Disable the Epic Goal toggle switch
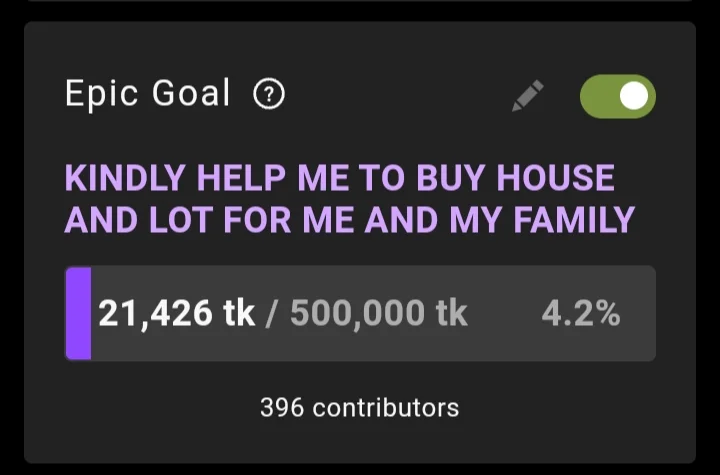The image size is (720, 475). pyautogui.click(x=617, y=96)
